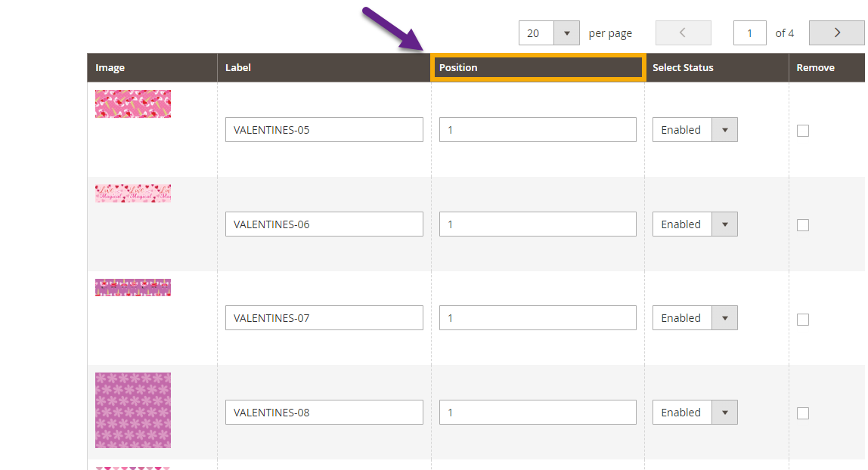Image resolution: width=868 pixels, height=470 pixels.
Task: Click the page number input box
Action: click(749, 32)
